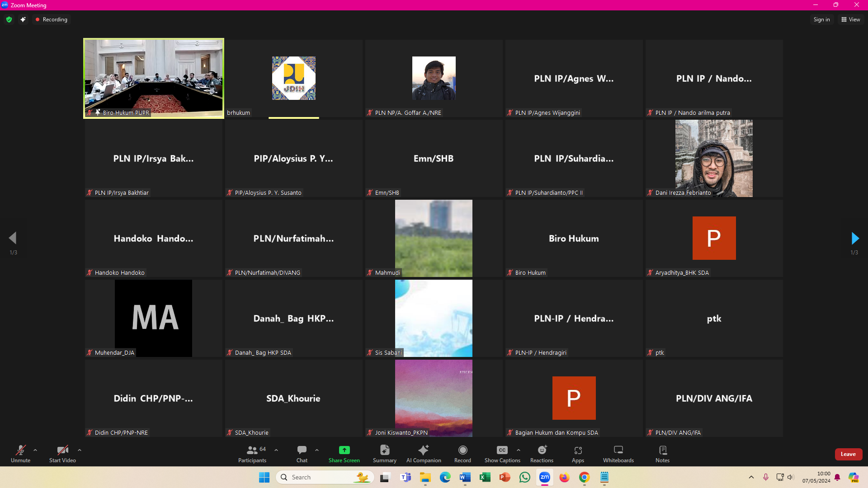The width and height of the screenshot is (868, 488).
Task: Switch to Zoom app on taskbar
Action: (x=545, y=477)
